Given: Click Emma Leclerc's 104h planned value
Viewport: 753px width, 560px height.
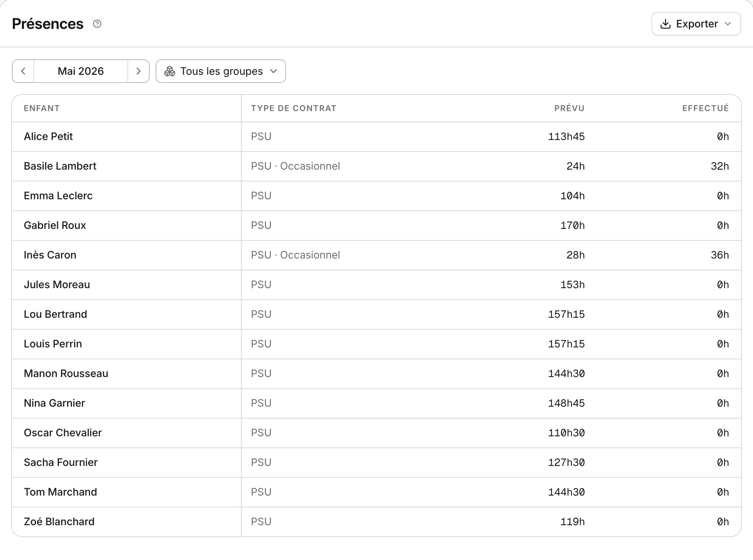Looking at the screenshot, I should click(x=573, y=196).
